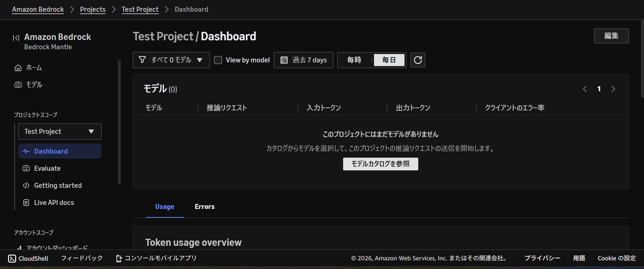Click the Getting started code icon
Screen dimensions: 644x269
pyautogui.click(x=26, y=185)
